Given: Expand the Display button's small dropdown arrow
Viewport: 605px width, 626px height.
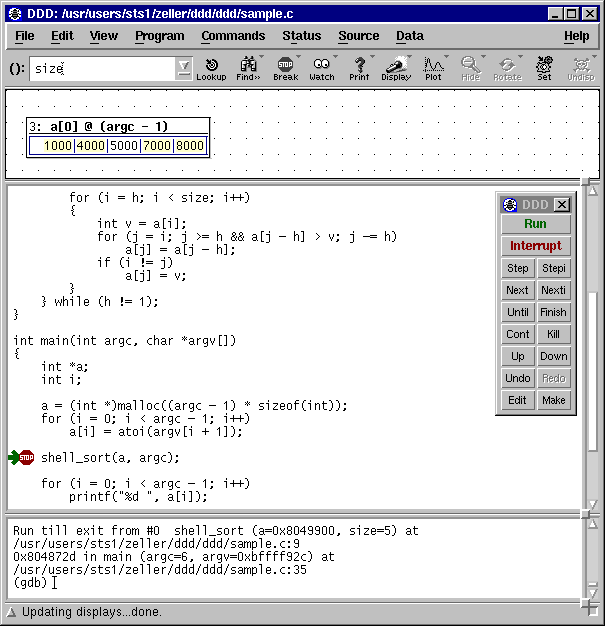Looking at the screenshot, I should 409,57.
